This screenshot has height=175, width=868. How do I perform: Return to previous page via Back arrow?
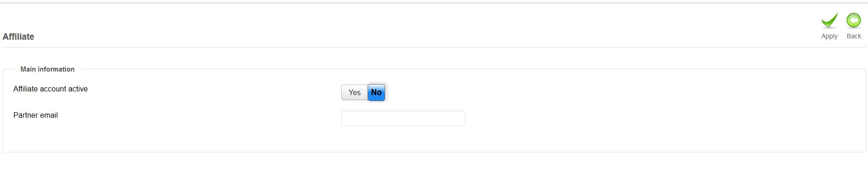point(854,21)
